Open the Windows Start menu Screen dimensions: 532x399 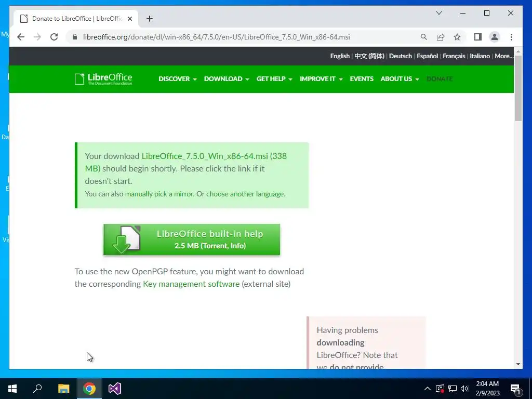pos(12,389)
